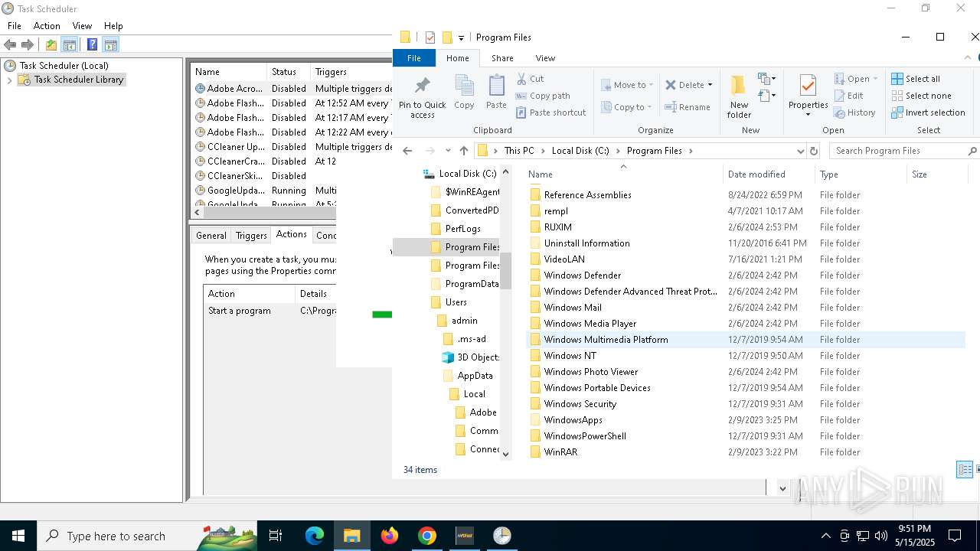This screenshot has height=551, width=980.
Task: Open the recent locations dropdown arrow
Action: click(449, 152)
